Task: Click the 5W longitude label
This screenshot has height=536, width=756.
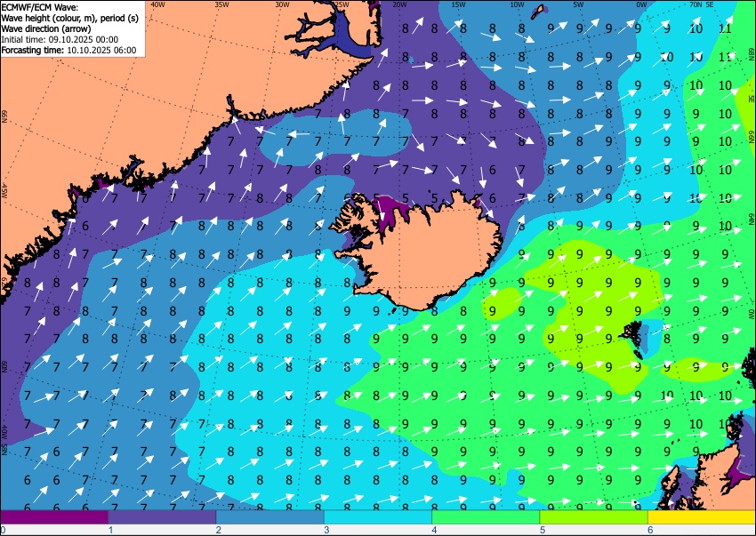Action: (x=579, y=4)
